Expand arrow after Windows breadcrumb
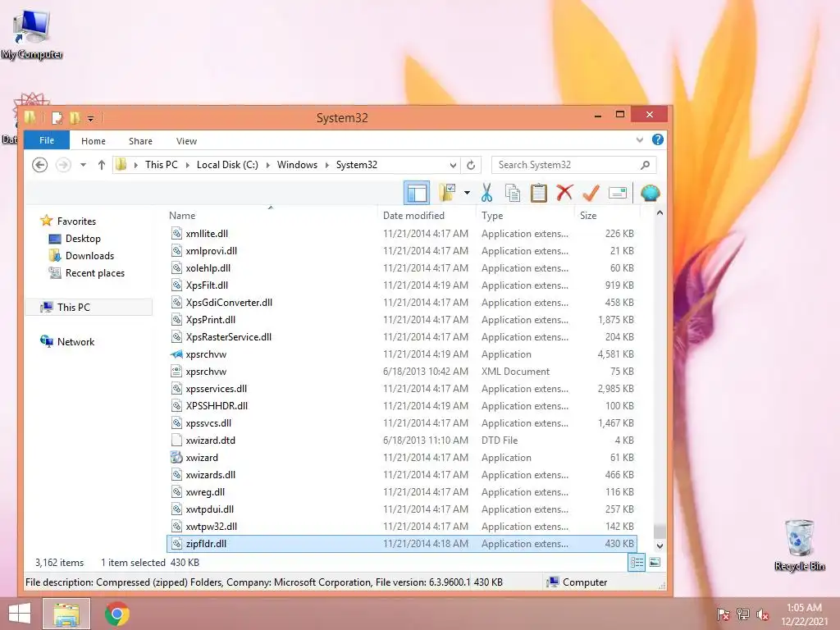Viewport: 840px width, 630px height. [x=326, y=164]
